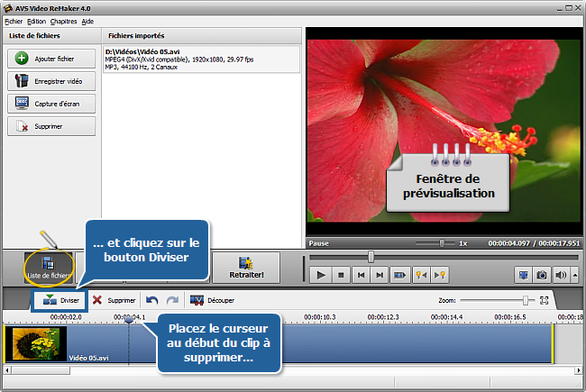Click the red X Supprimer timeline icon
Screen dimensions: 586x392
tap(96, 300)
